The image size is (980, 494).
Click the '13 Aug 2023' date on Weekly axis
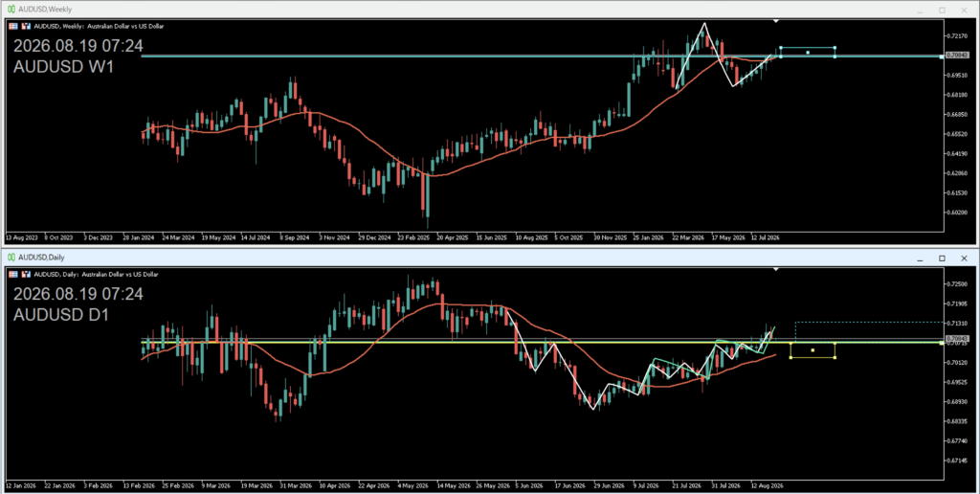(22, 237)
